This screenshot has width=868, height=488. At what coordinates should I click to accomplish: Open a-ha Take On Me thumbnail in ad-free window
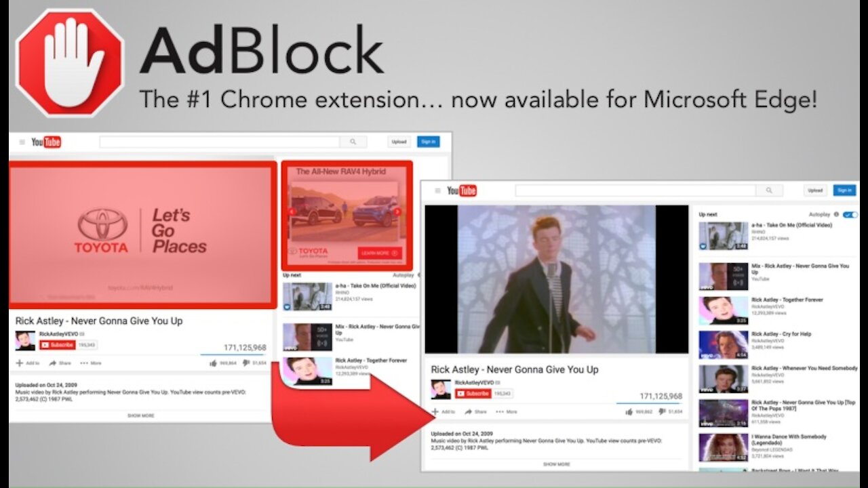(724, 236)
